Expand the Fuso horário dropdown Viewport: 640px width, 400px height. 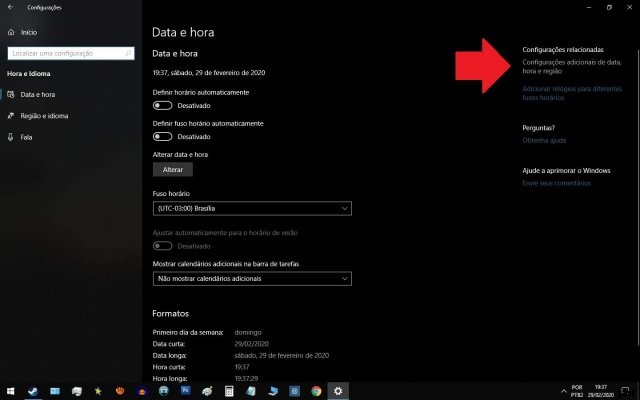coord(252,208)
